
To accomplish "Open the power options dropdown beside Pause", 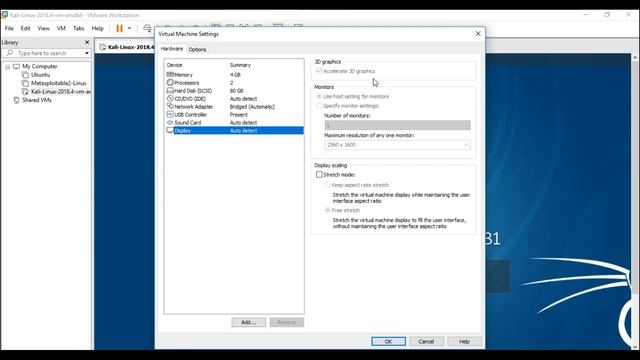I will point(129,28).
